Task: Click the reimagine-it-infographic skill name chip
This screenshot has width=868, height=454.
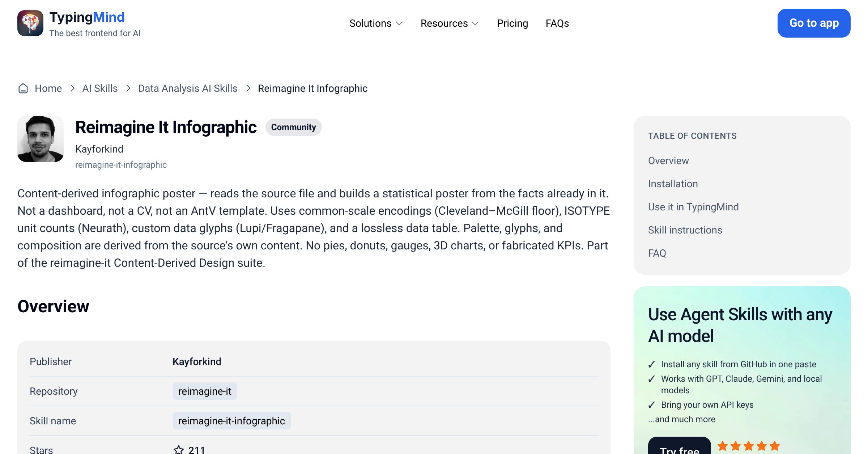Action: click(x=231, y=421)
